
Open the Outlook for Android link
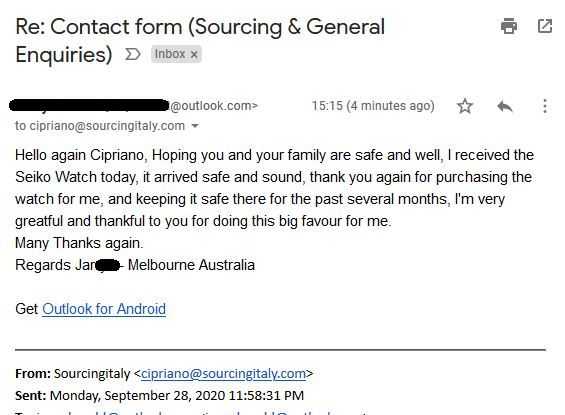click(x=104, y=309)
